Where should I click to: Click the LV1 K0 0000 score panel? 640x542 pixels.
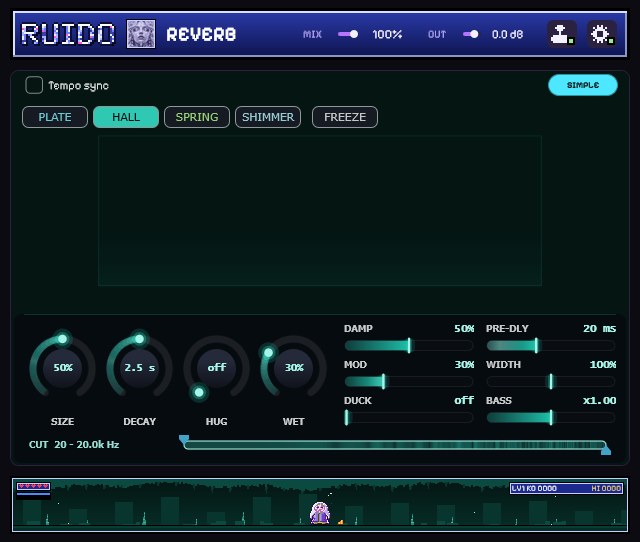click(x=534, y=488)
